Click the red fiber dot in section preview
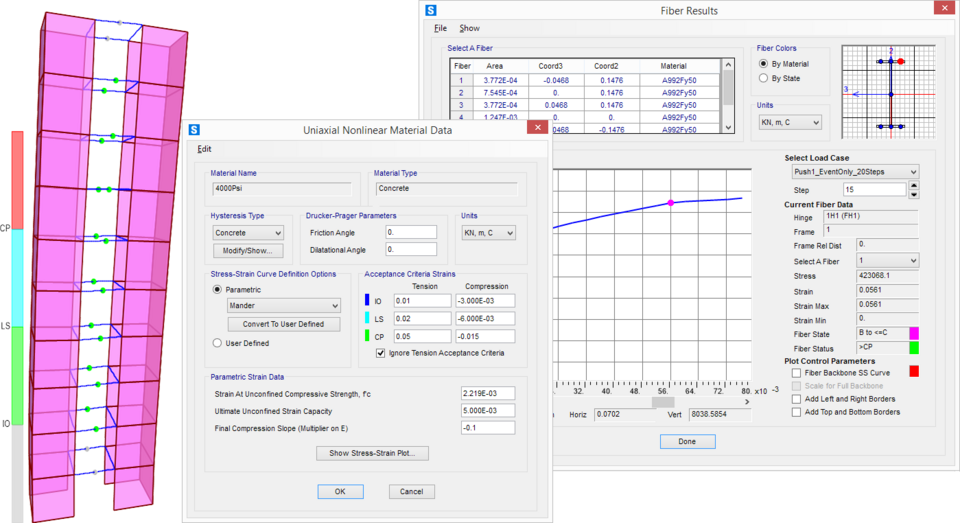960x523 pixels. [x=901, y=62]
